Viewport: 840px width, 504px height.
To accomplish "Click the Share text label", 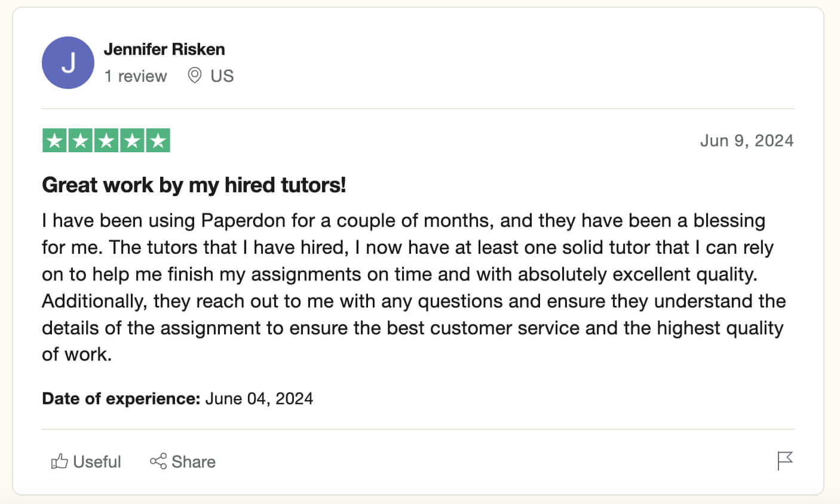I will point(194,462).
